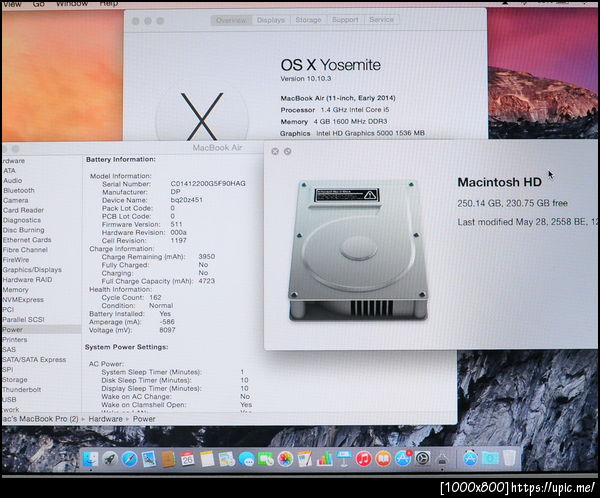This screenshot has height=498, width=600.
Task: Switch to Overview tab in About This Mac
Action: coord(231,20)
